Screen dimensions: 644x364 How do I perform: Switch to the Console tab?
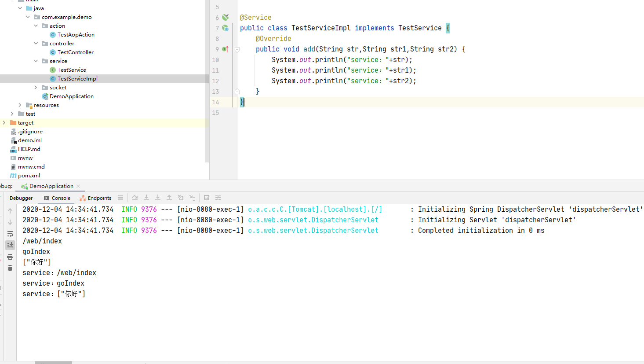click(x=57, y=198)
